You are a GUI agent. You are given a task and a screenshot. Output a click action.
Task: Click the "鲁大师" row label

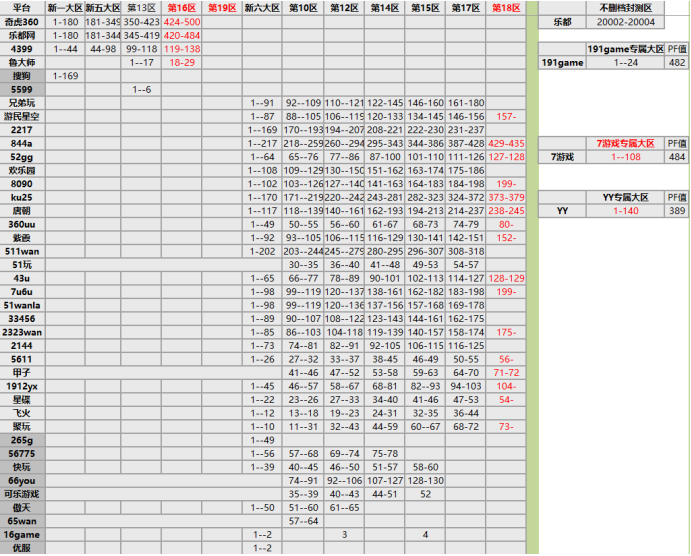pos(22,63)
